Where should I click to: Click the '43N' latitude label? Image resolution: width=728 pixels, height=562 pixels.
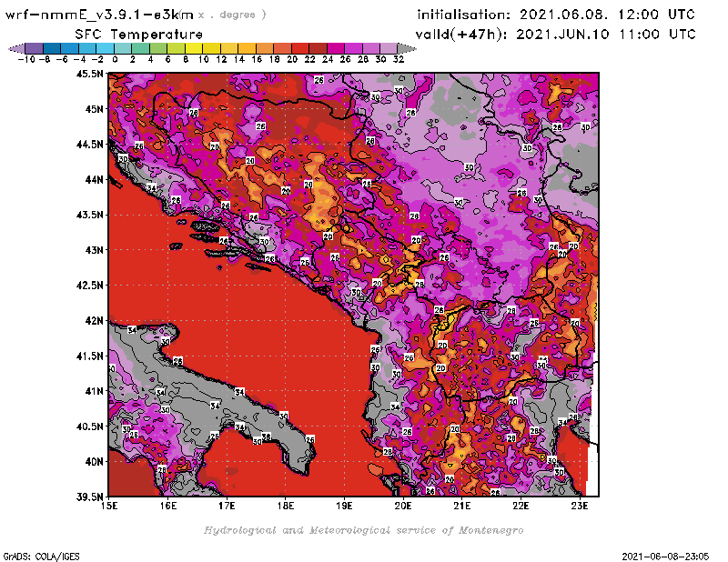pyautogui.click(x=94, y=250)
